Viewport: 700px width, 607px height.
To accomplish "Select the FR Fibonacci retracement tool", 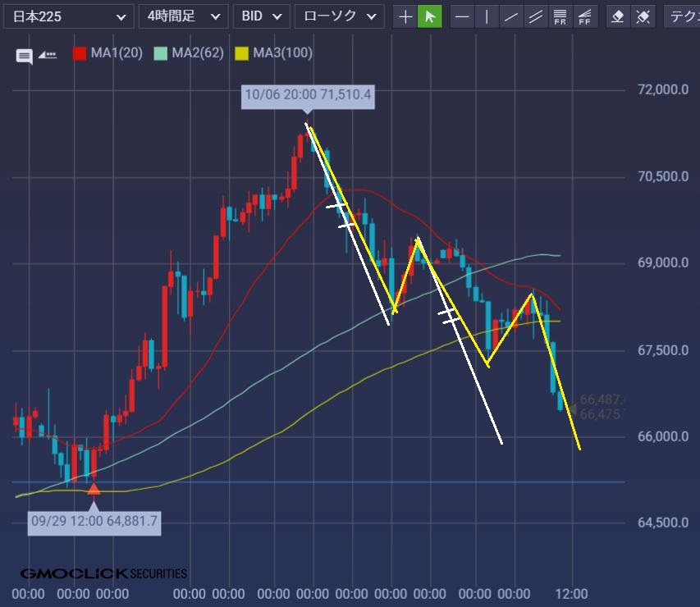I will pos(560,17).
